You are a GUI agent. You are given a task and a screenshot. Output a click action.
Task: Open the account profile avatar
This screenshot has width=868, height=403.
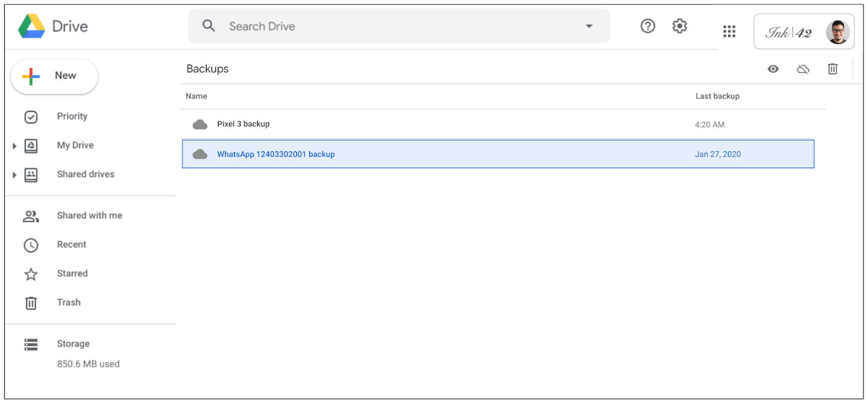[x=837, y=32]
